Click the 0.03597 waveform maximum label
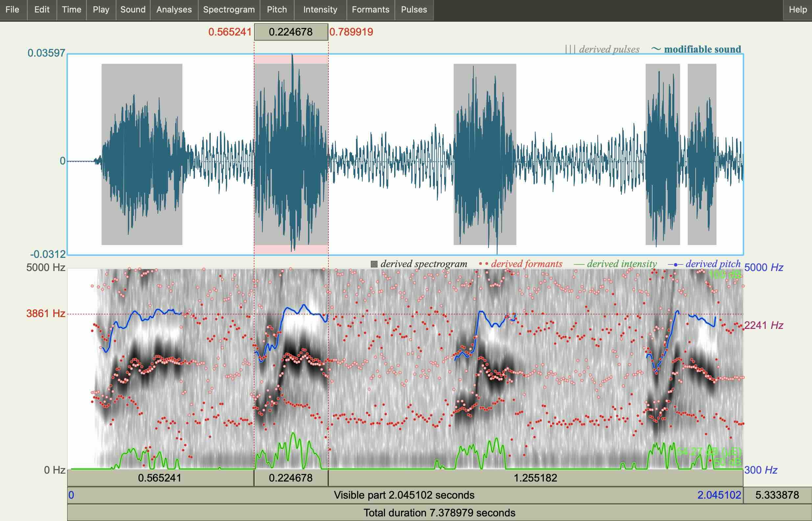 click(46, 53)
